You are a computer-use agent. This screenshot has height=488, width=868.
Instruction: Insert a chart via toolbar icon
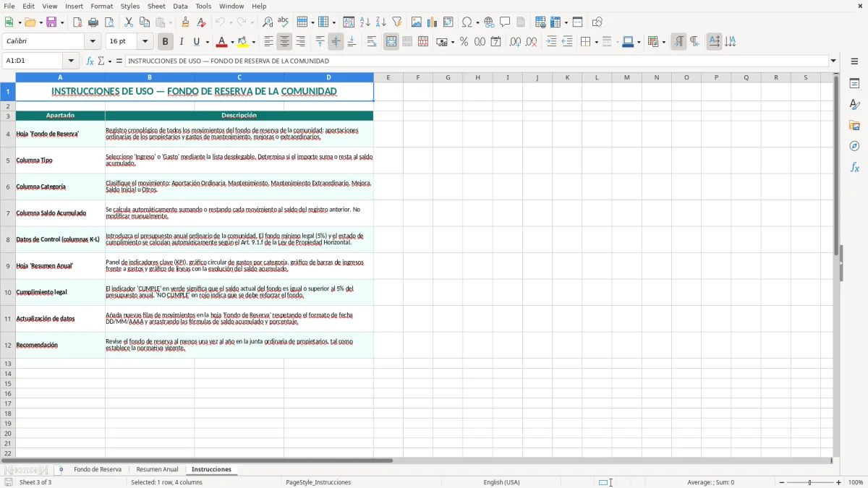433,22
